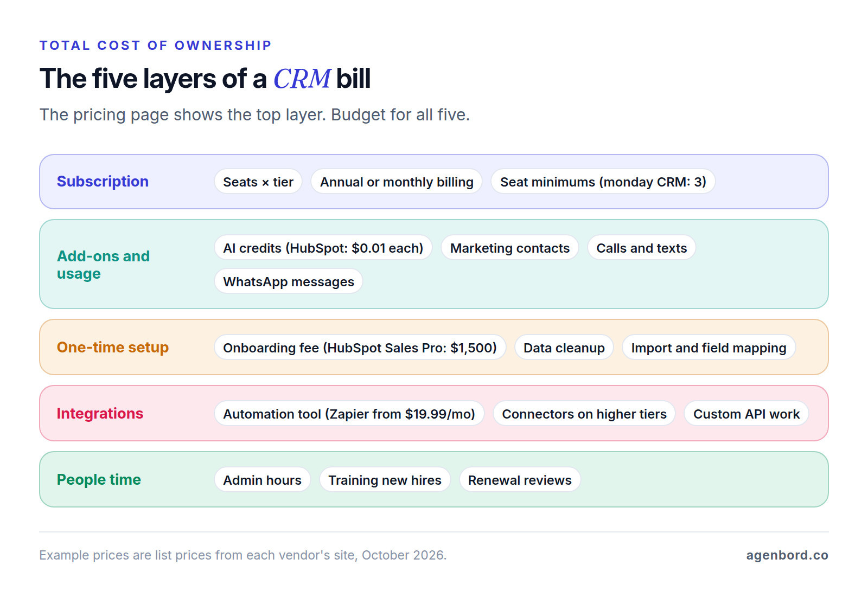Click the 'People time' layer label

pyautogui.click(x=99, y=479)
